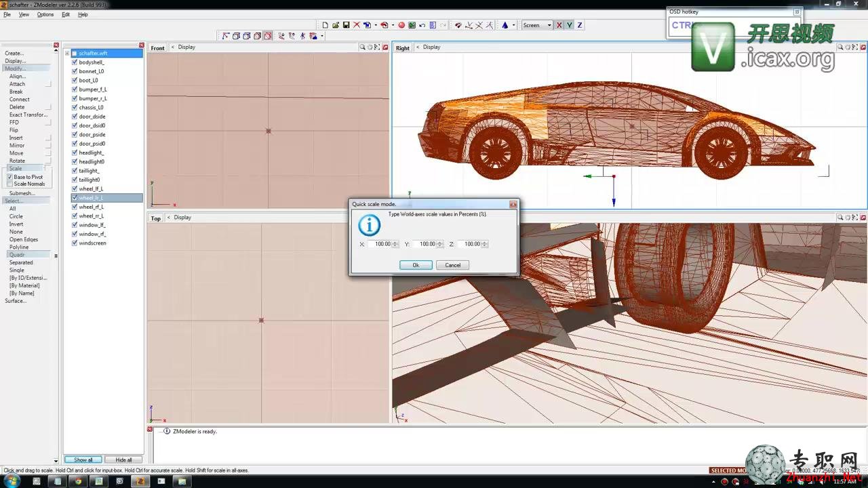Click Ok in Quick scale dialog

click(416, 265)
